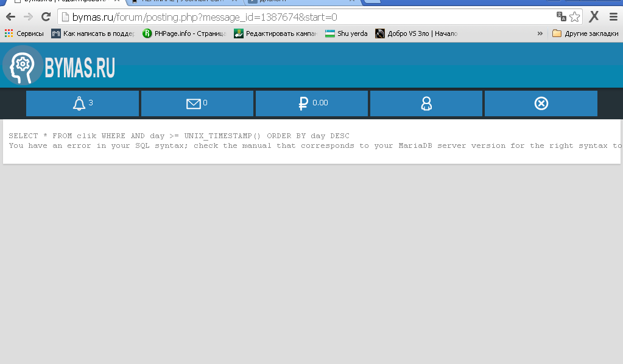Click the BYMAS.RU head-with-gear logo

click(x=23, y=66)
